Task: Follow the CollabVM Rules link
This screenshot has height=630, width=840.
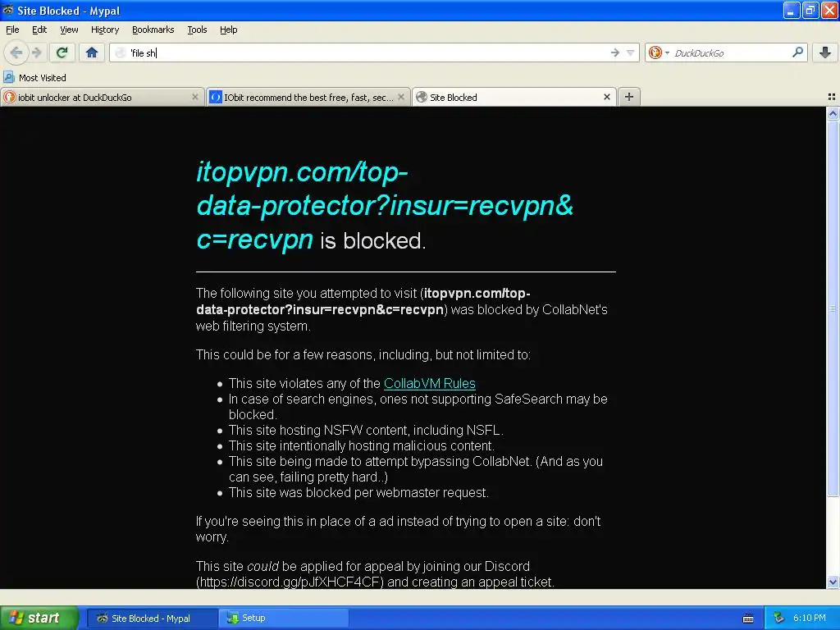Action: coord(430,384)
